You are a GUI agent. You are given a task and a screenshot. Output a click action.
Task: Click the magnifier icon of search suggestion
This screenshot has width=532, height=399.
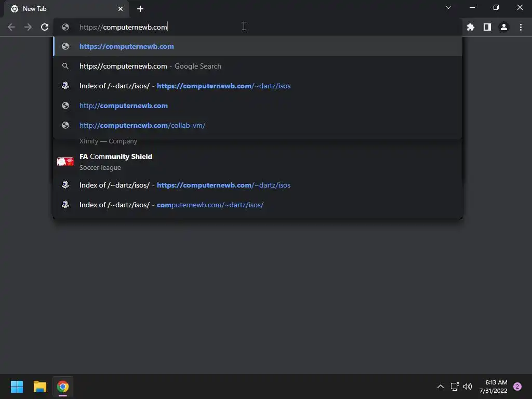[65, 66]
